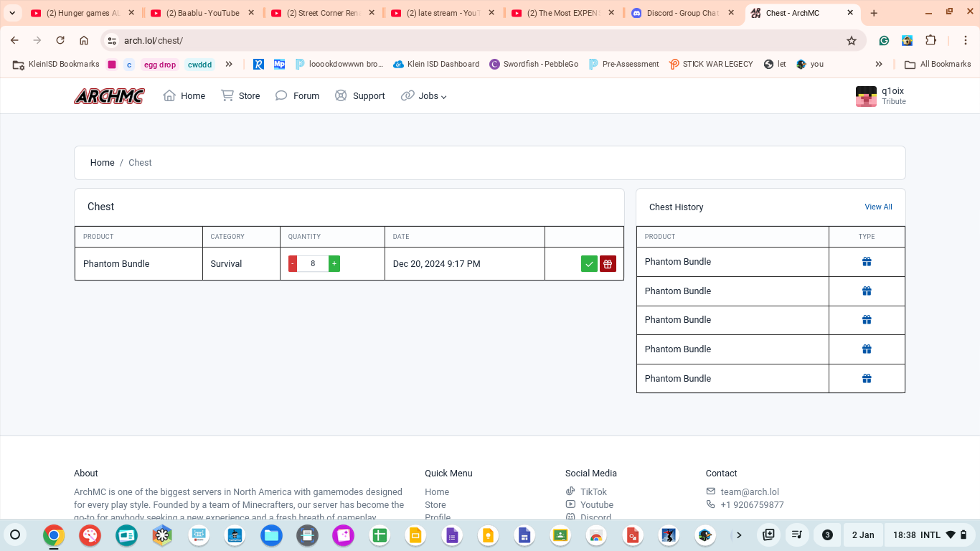
Task: Expand shelf overflow arrow
Action: (x=738, y=535)
